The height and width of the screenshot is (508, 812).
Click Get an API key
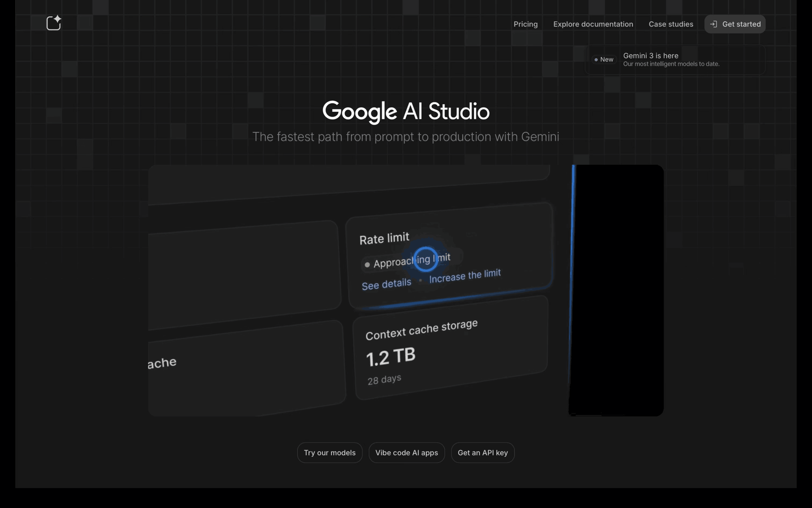pos(483,453)
